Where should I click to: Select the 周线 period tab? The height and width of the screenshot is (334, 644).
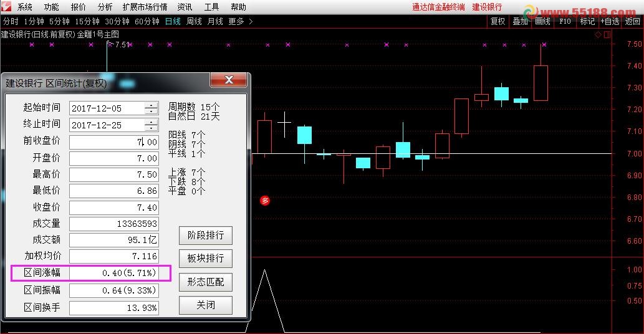pyautogui.click(x=194, y=21)
